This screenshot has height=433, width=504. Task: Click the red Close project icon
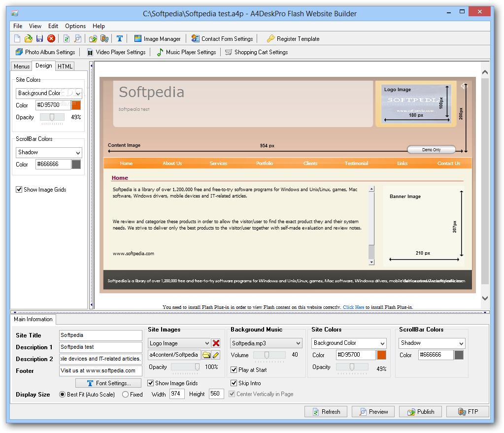pyautogui.click(x=51, y=38)
